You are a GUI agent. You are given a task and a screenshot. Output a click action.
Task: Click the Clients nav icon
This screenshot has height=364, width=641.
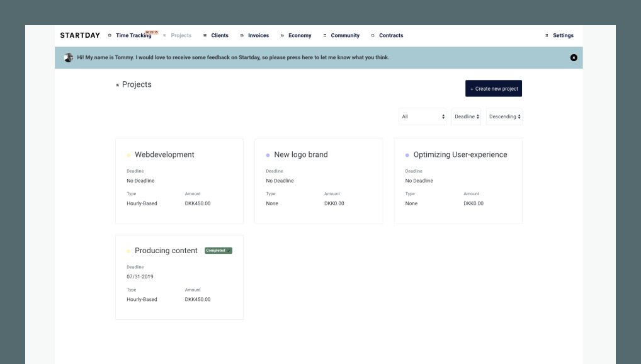click(205, 36)
